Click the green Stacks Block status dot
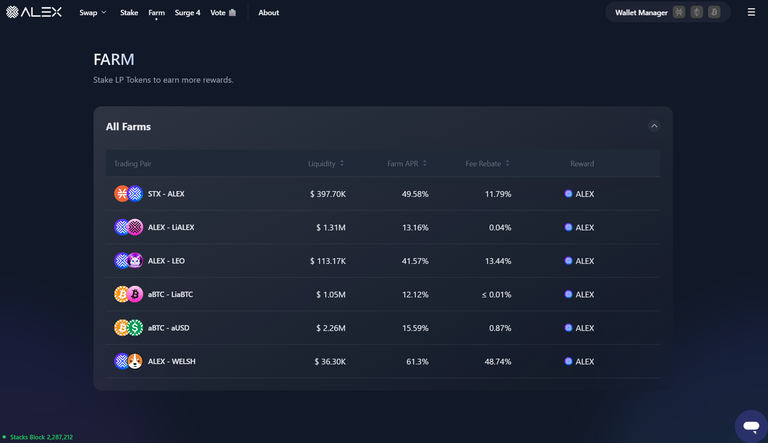Image resolution: width=768 pixels, height=443 pixels. 4,437
